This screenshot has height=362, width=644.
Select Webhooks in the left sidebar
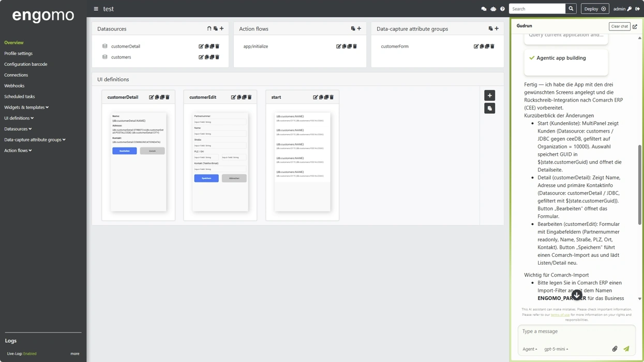16,85
